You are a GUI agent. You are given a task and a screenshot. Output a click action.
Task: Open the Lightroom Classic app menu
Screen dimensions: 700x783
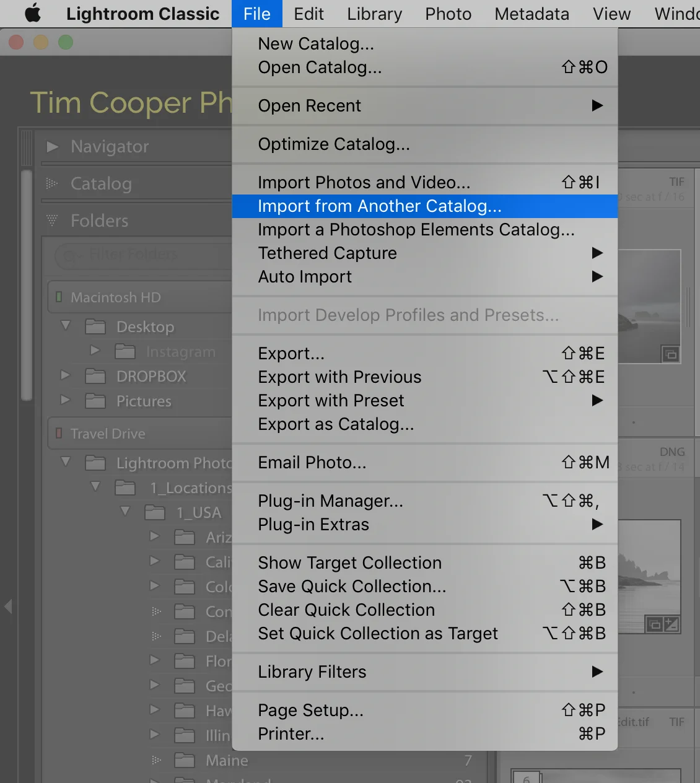[x=142, y=14]
